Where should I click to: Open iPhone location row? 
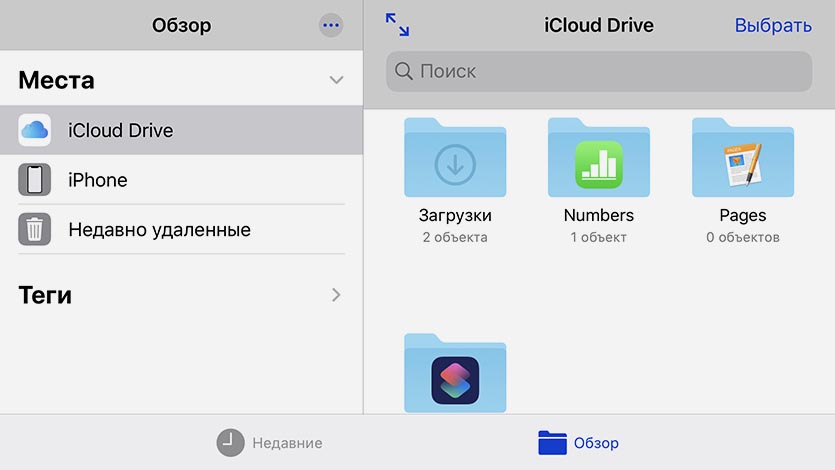182,180
